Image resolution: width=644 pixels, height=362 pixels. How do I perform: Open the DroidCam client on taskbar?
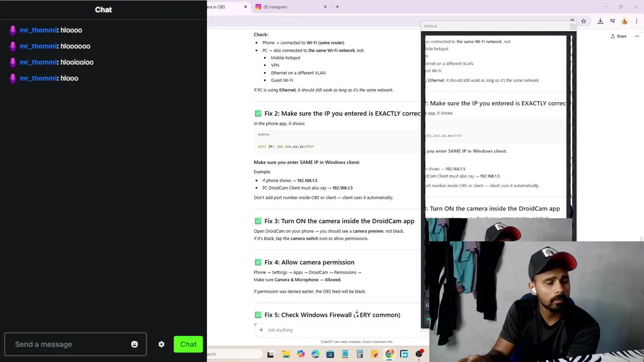[404, 354]
